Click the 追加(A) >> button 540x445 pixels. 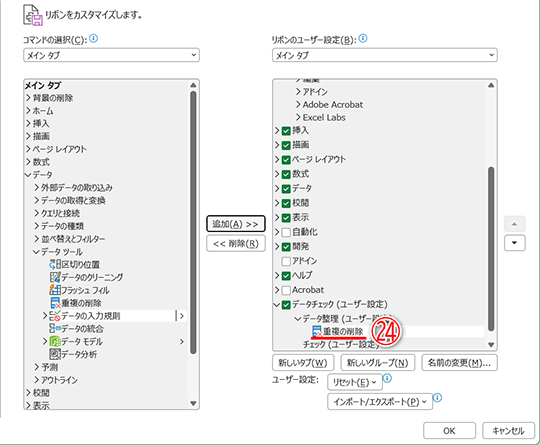[x=236, y=224]
